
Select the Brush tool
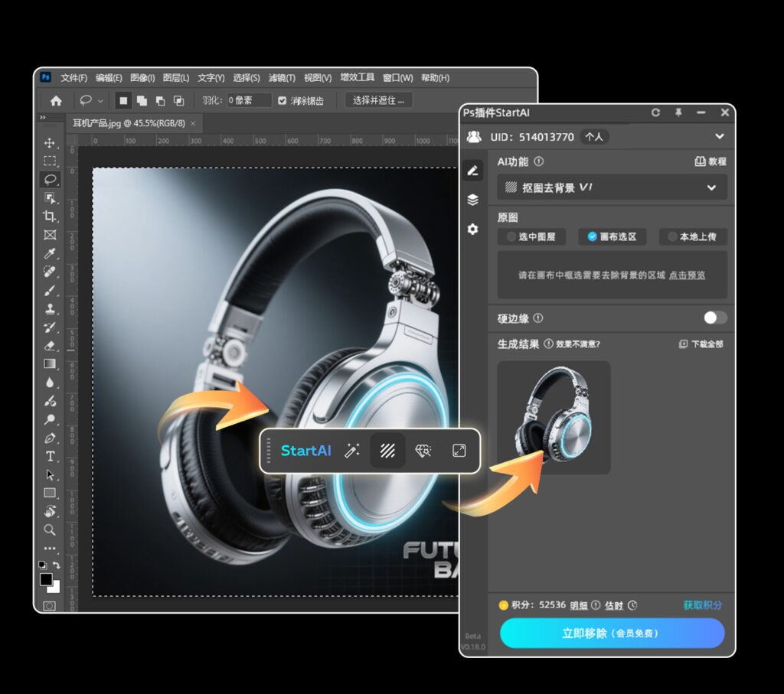50,290
